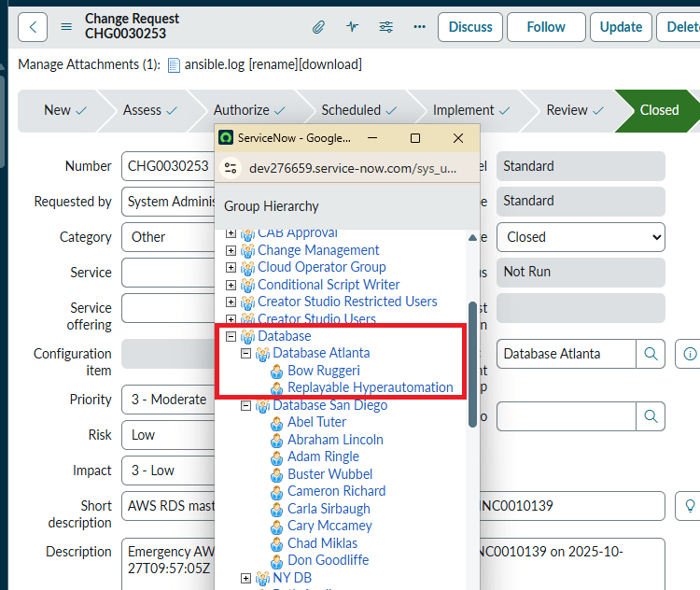700x590 pixels.
Task: Open the Adam Ringle user link
Action: pyautogui.click(x=323, y=457)
